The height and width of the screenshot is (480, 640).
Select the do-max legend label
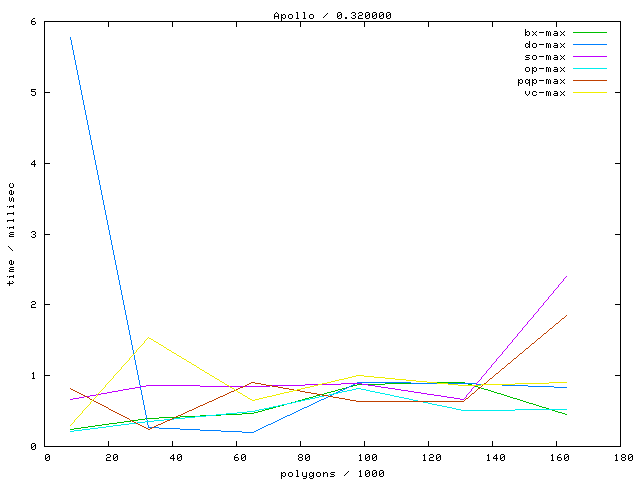pos(544,45)
